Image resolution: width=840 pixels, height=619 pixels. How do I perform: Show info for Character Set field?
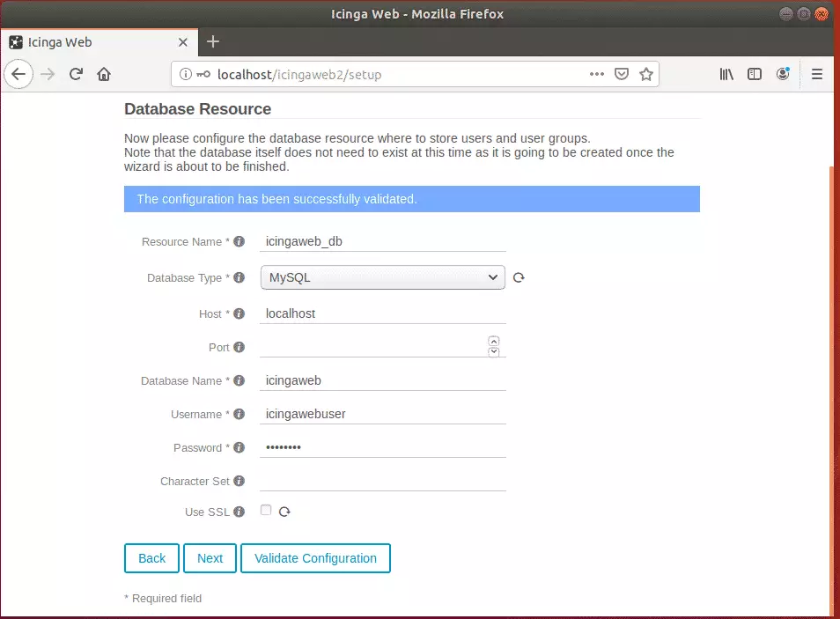[239, 482]
